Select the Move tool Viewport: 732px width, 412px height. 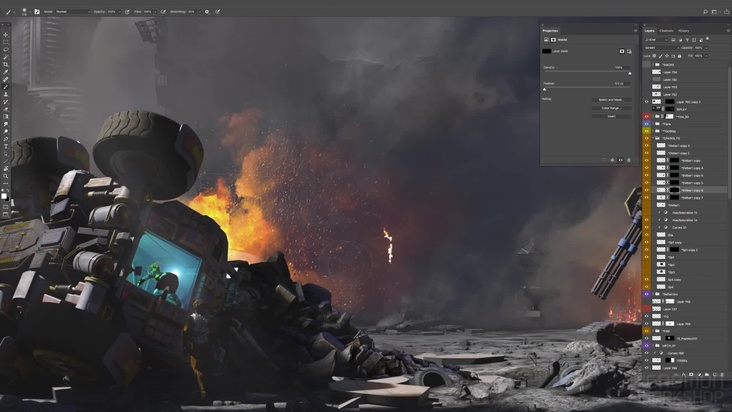[x=6, y=35]
